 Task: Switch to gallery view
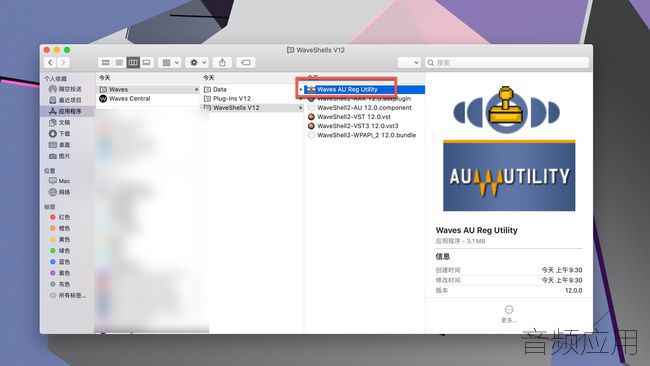pyautogui.click(x=146, y=63)
